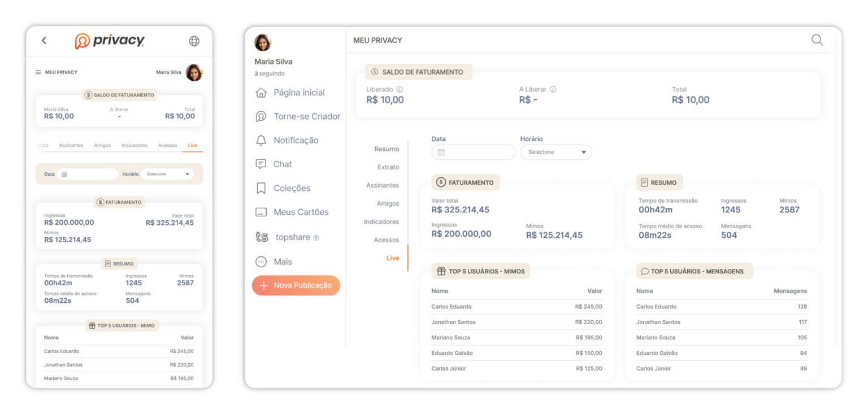This screenshot has height=414, width=868.
Task: Click the globe icon in the mobile header
Action: [x=194, y=41]
